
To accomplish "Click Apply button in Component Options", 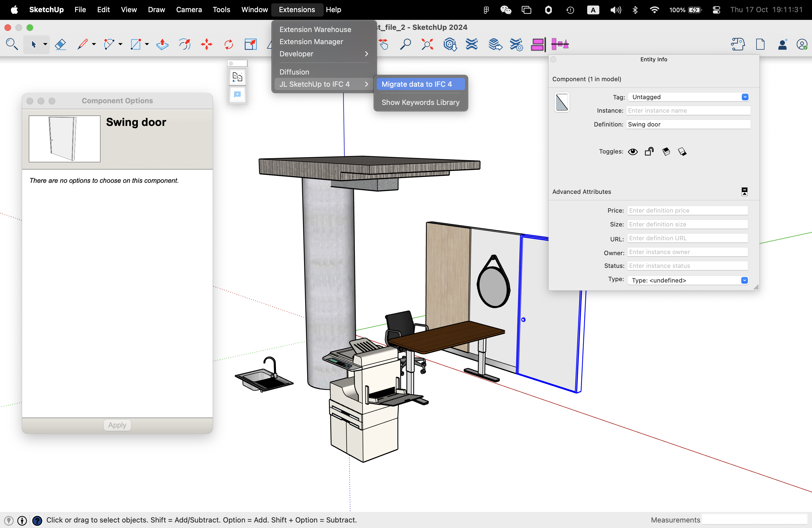I will pyautogui.click(x=117, y=425).
